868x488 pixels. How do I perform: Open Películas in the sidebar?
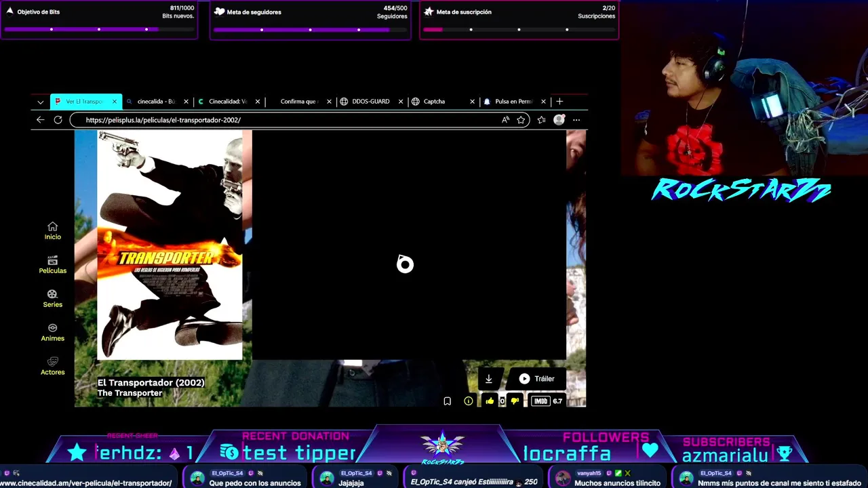point(52,265)
